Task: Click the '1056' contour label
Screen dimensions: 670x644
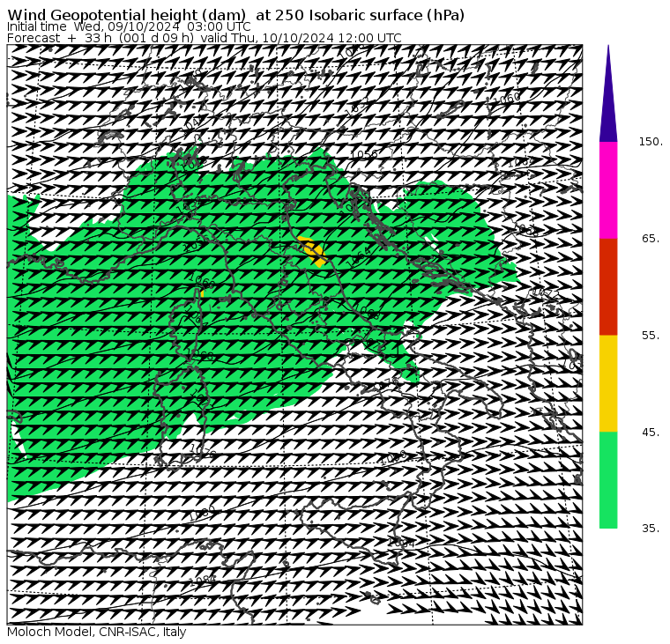Action: coord(364,154)
